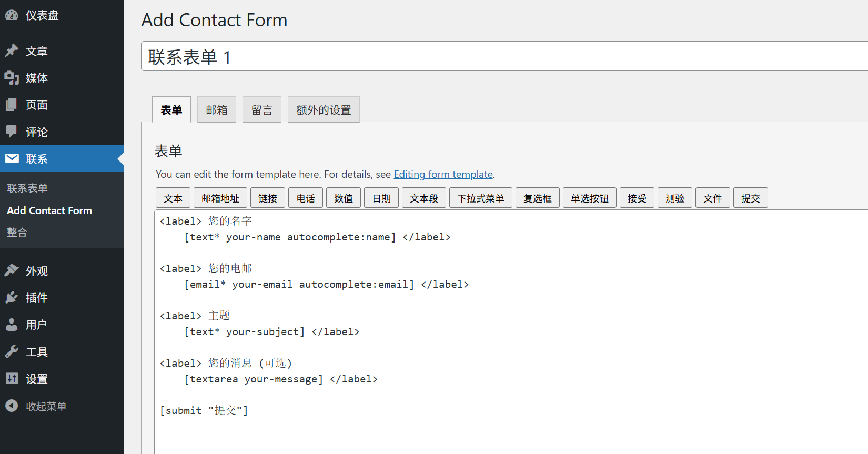Follow the Editing form template link
868x454 pixels.
click(x=443, y=174)
